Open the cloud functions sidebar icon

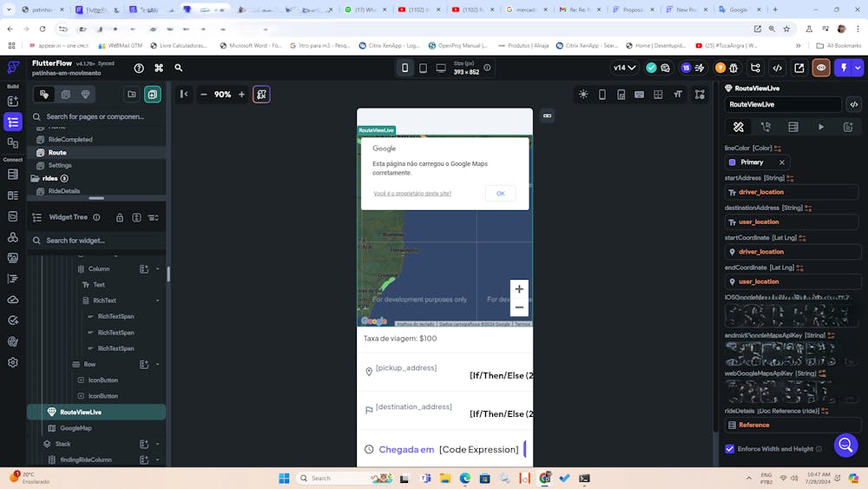pos(13,300)
